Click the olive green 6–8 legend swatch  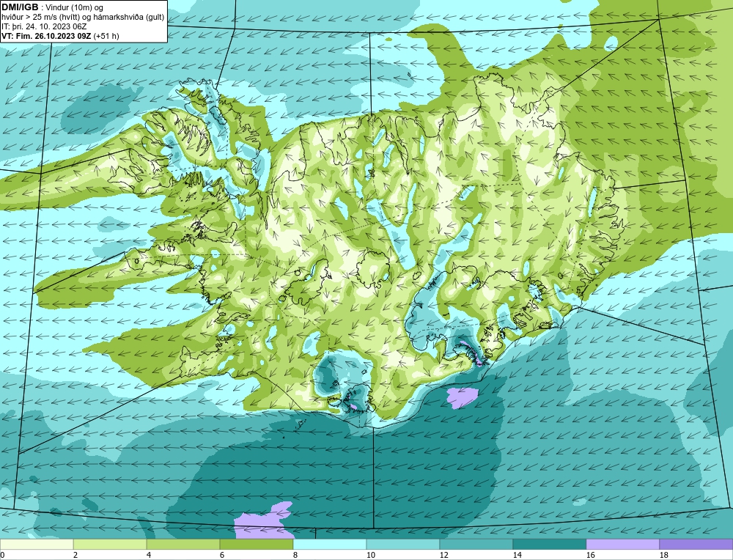coord(257,544)
